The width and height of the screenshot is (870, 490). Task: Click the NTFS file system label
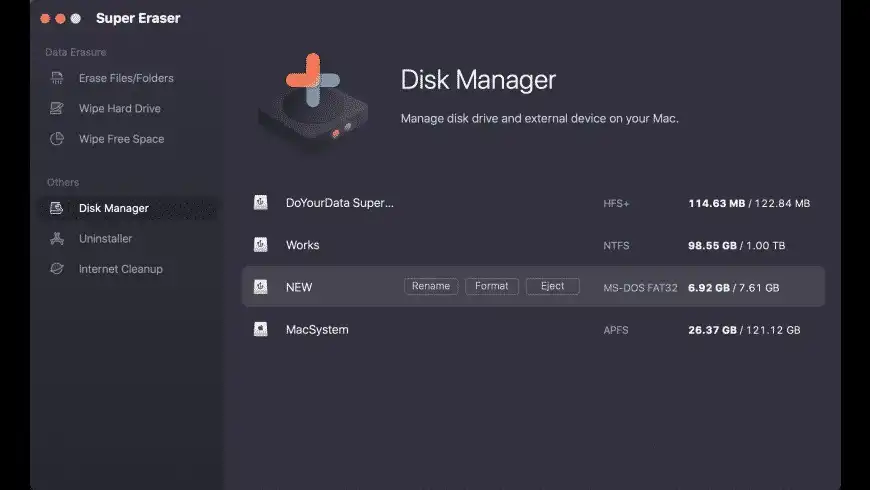pyautogui.click(x=616, y=246)
